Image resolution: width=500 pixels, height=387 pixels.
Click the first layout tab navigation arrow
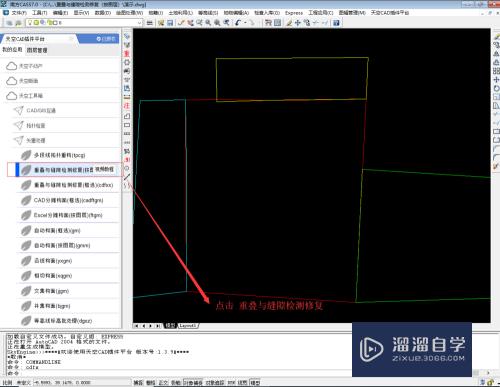tap(136, 326)
